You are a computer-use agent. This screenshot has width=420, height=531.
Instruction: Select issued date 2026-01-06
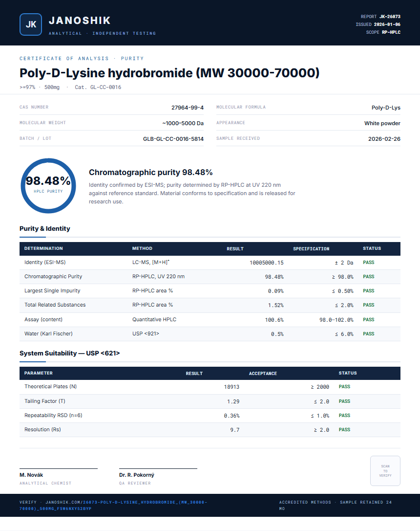click(x=387, y=24)
